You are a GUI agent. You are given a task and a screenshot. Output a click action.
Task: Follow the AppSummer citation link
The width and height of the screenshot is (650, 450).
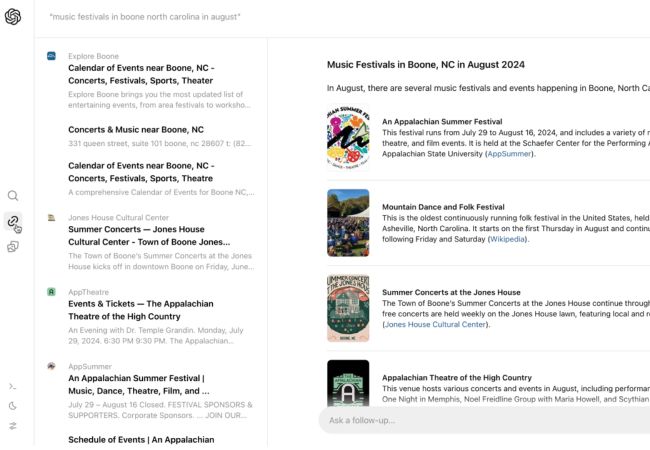(509, 154)
